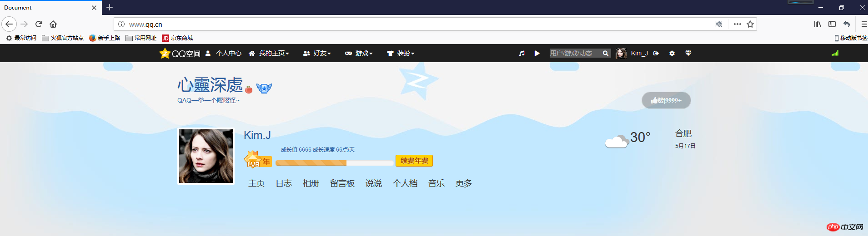Click the browser home icon
Screen dimensions: 868x236
(53, 24)
